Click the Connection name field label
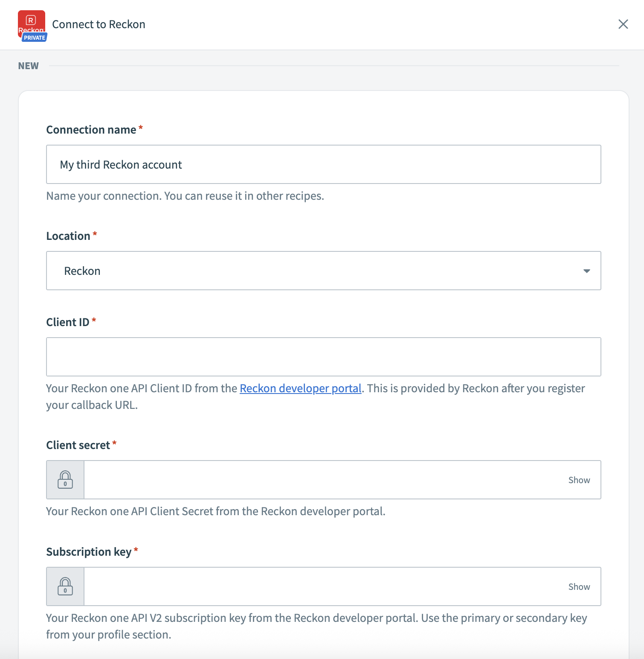The height and width of the screenshot is (659, 644). (x=91, y=130)
